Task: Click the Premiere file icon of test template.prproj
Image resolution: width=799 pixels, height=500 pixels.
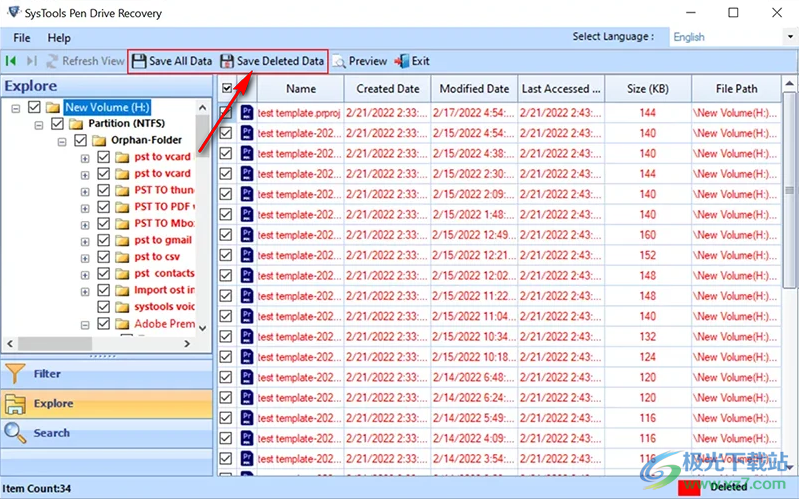Action: point(247,113)
